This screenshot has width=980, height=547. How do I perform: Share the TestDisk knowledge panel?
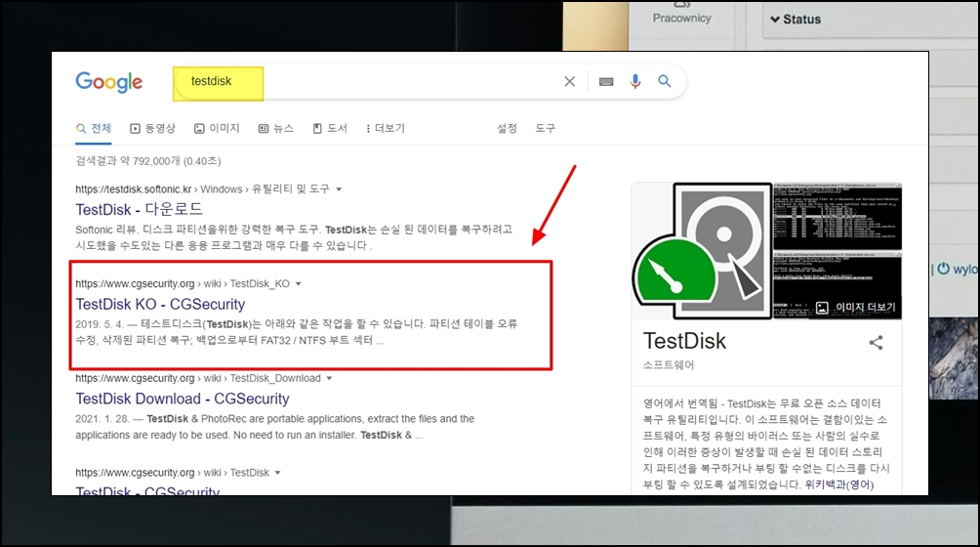point(876,343)
